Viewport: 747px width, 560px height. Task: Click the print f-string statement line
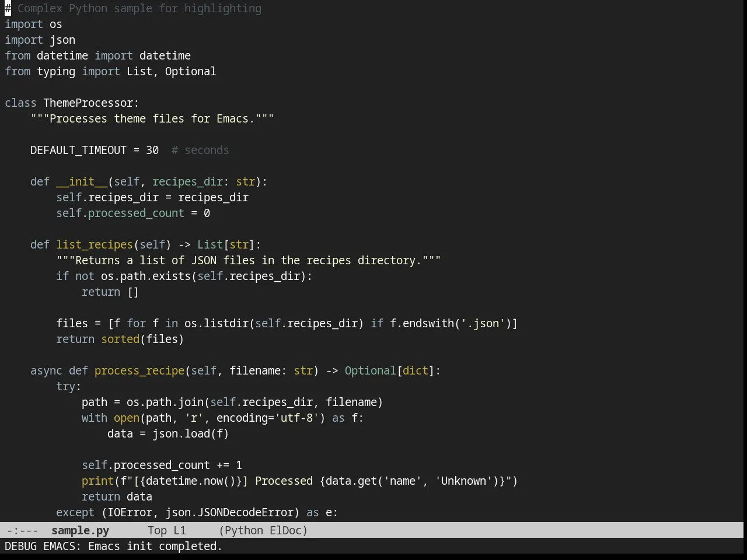(x=300, y=481)
